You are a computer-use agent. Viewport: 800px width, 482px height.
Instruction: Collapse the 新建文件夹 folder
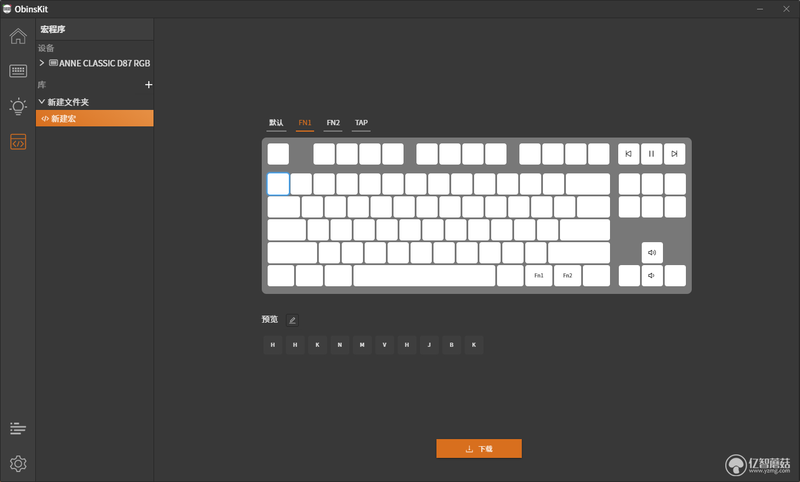click(42, 102)
